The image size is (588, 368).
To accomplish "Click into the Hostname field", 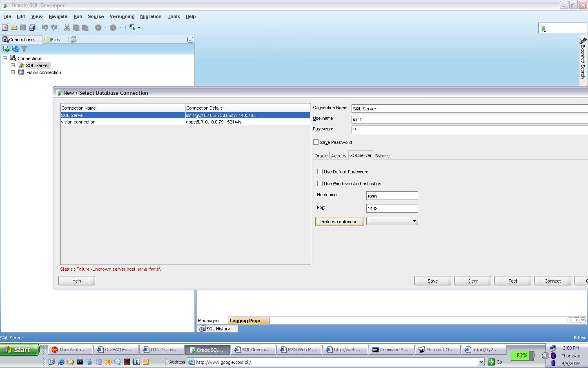I will pyautogui.click(x=392, y=196).
